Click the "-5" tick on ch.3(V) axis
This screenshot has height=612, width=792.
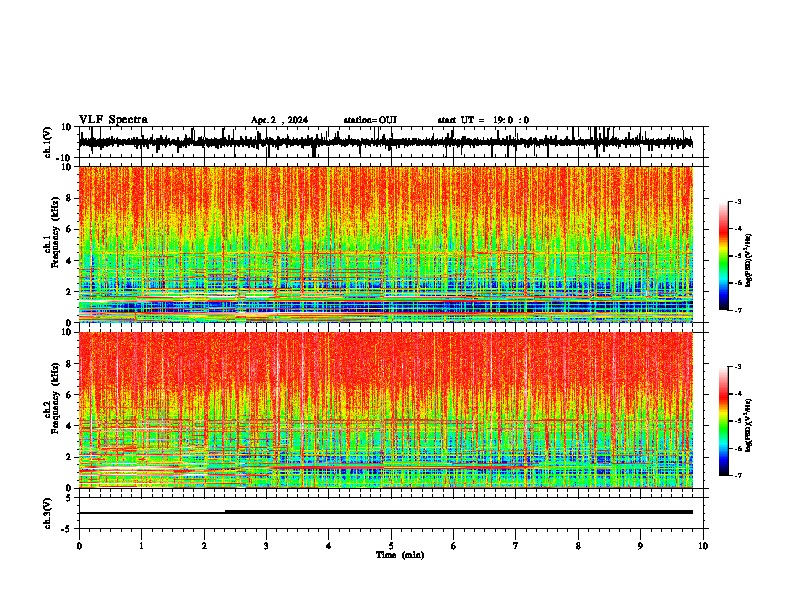click(x=68, y=529)
